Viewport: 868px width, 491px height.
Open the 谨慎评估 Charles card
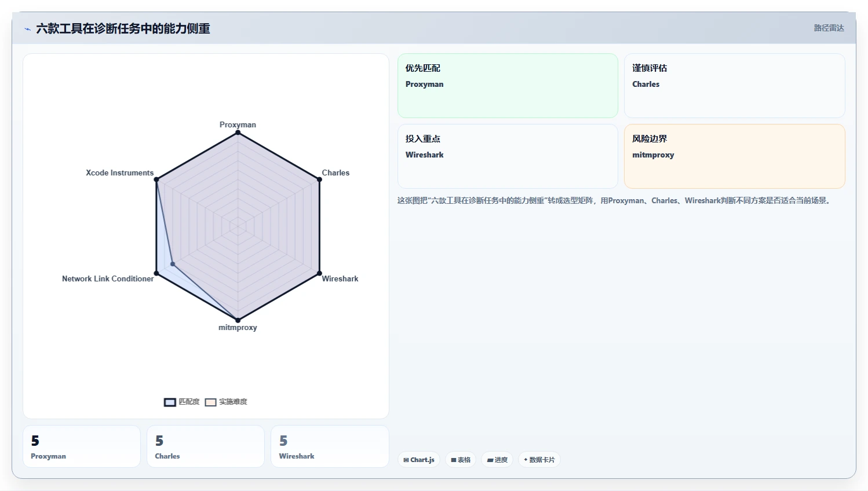click(x=734, y=86)
